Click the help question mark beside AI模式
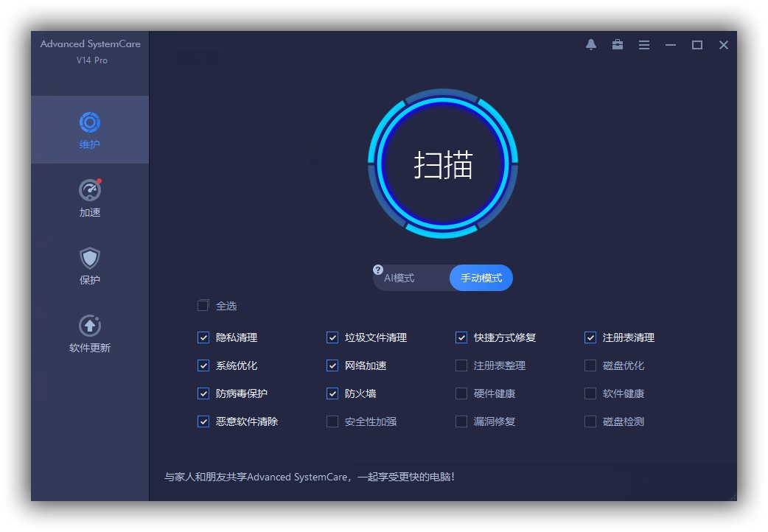This screenshot has width=768, height=532. (377, 270)
